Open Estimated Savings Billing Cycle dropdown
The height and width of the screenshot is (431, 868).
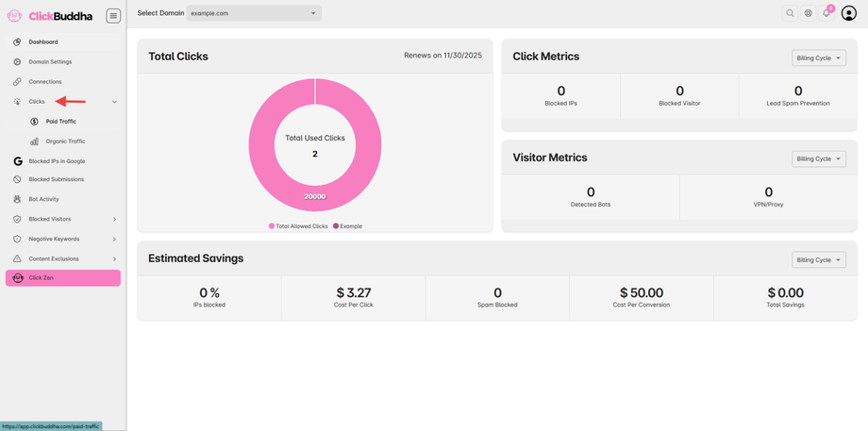[x=819, y=260]
